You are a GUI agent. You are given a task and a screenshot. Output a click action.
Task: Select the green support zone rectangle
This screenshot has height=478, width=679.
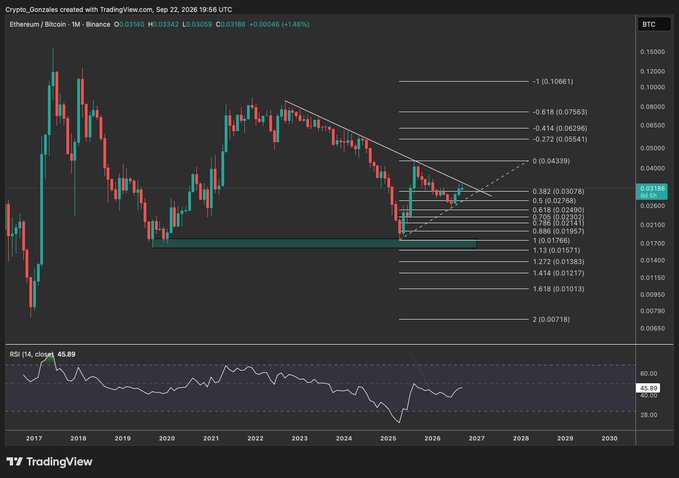point(314,243)
